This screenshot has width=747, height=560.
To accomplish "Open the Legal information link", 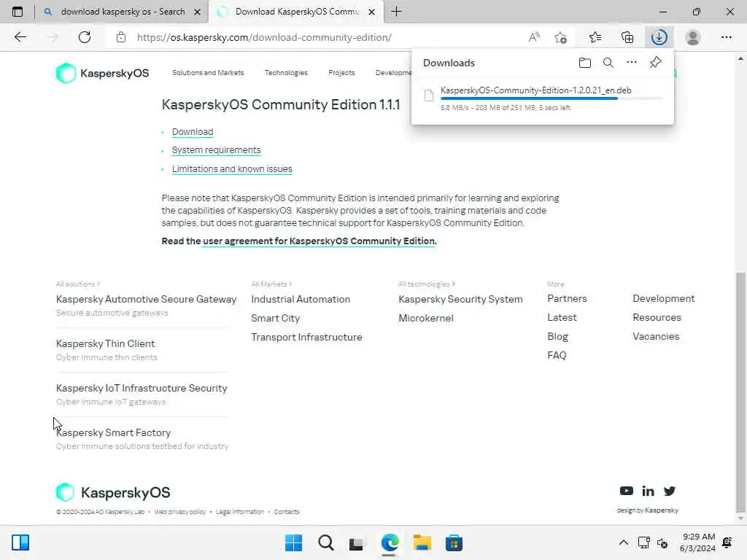I will [x=239, y=512].
